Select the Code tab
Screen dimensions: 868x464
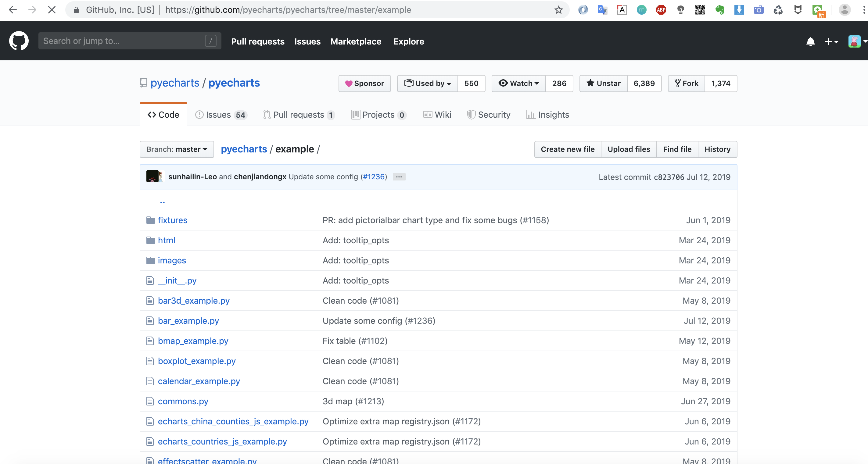click(x=163, y=115)
